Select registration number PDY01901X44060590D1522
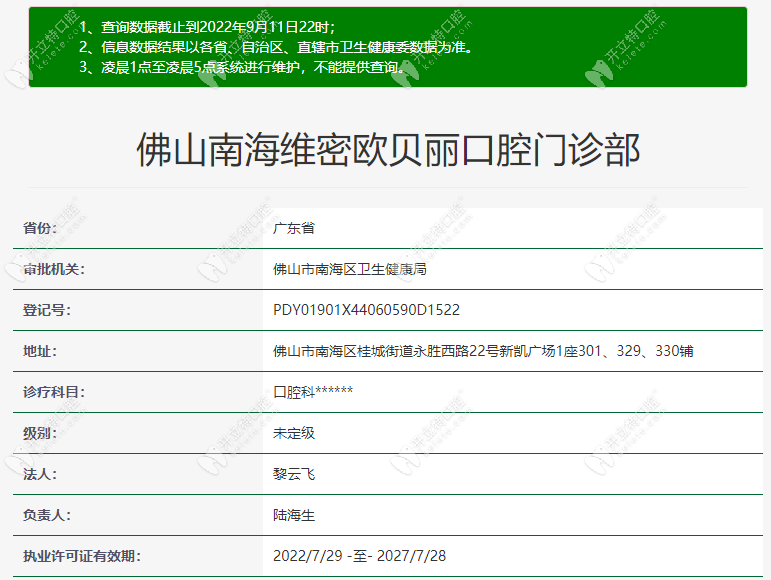The width and height of the screenshot is (771, 580). [x=366, y=310]
